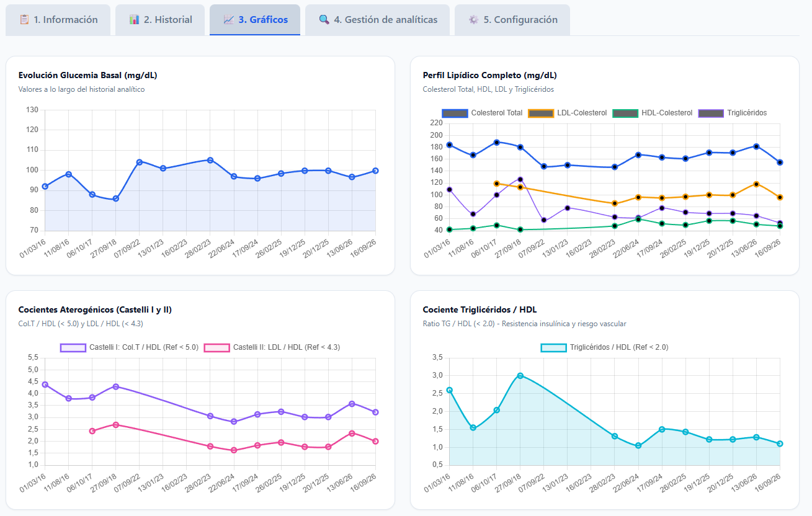Viewport: 812px width, 516px height.
Task: Select Castelli II point at 22/06/24
Action: 234,450
